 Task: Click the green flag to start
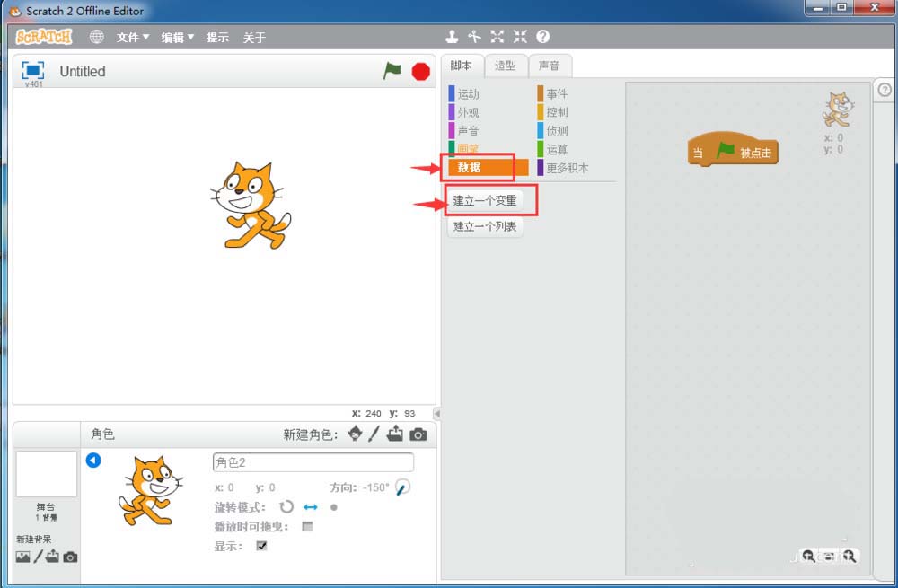[392, 71]
